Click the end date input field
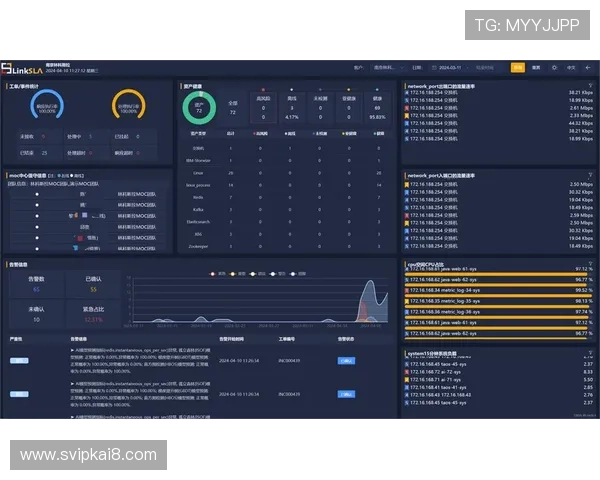 [486, 68]
